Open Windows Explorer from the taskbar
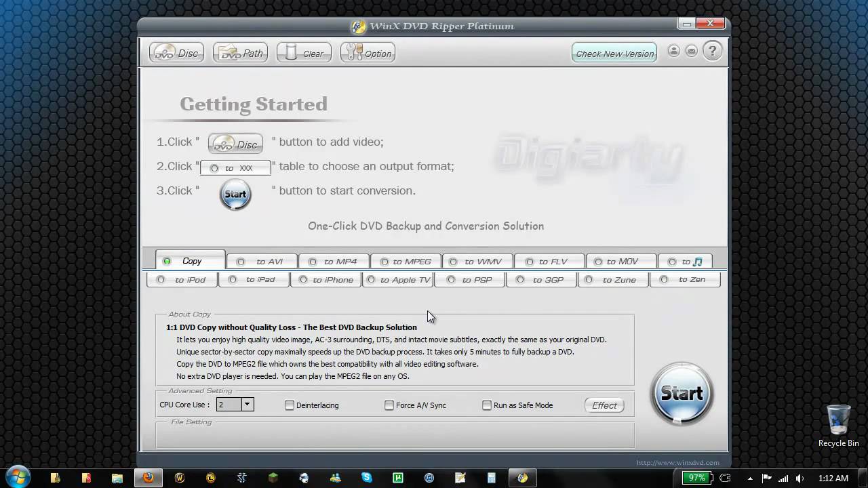868x488 pixels. (117, 478)
